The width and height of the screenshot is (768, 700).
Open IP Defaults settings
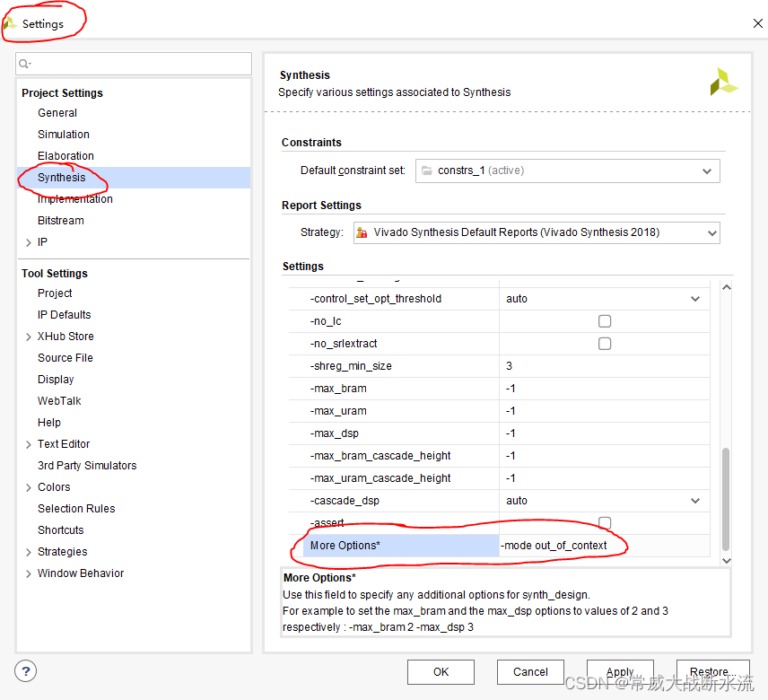tap(65, 314)
